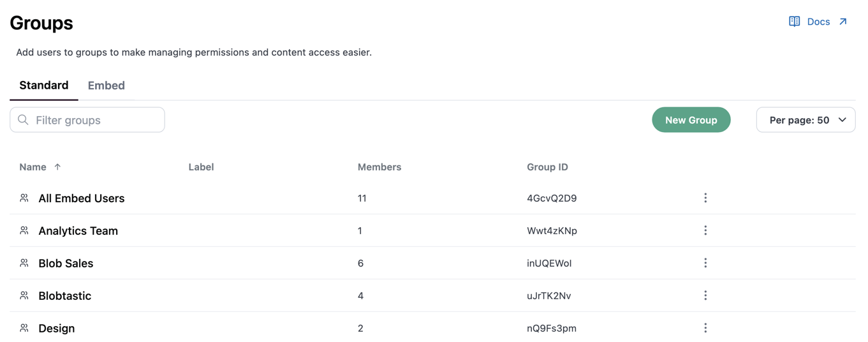Open the Blobtastic group
868x342 pixels.
click(x=65, y=295)
